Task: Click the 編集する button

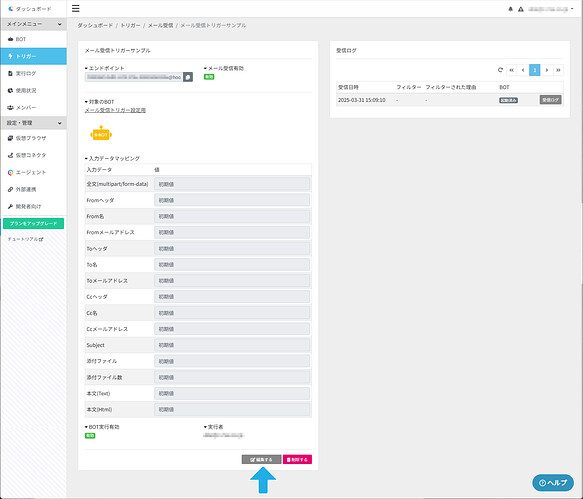Action: [261, 460]
